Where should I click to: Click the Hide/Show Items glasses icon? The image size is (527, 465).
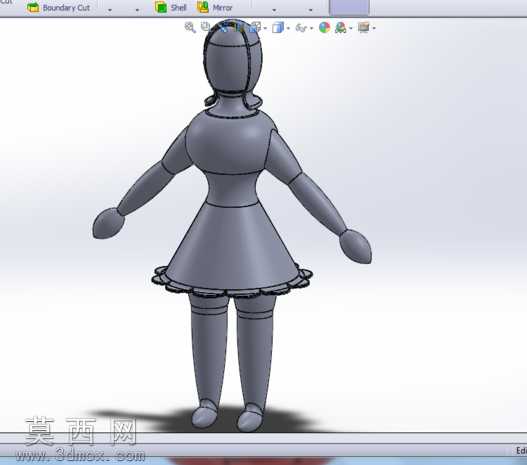click(301, 28)
